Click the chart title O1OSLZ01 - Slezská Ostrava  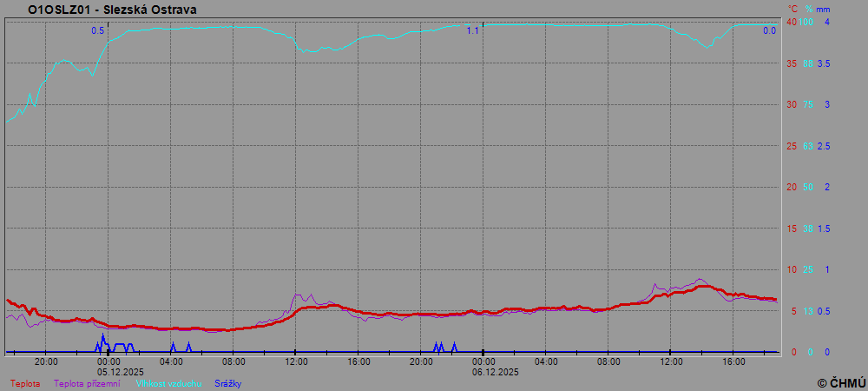pyautogui.click(x=112, y=10)
